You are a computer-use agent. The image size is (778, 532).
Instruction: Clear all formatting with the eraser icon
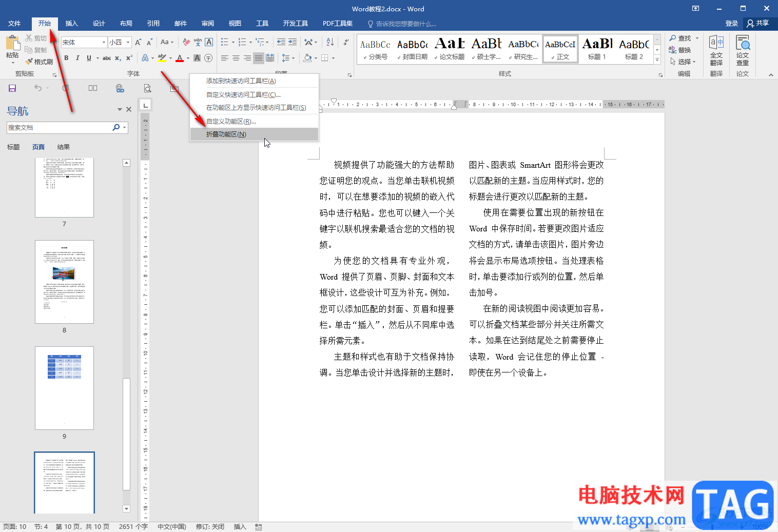[186, 42]
